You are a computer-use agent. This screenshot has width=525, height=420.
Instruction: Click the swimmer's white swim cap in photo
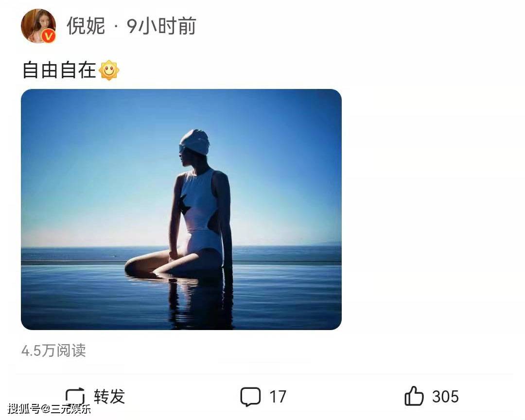pos(195,141)
